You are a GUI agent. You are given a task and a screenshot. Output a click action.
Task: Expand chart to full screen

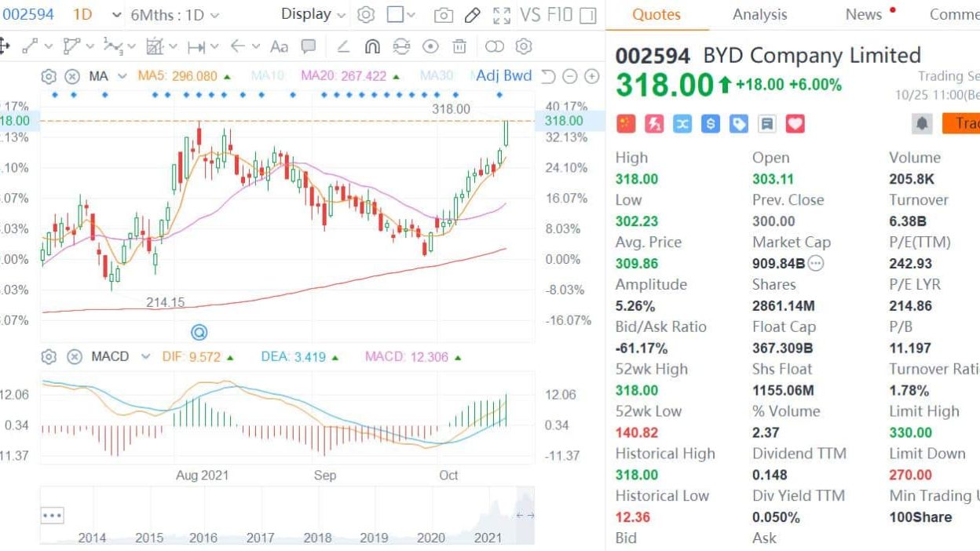(x=502, y=15)
